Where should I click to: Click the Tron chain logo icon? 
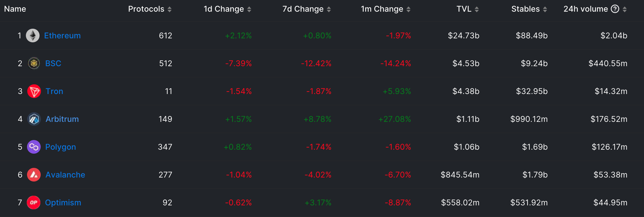pos(34,91)
